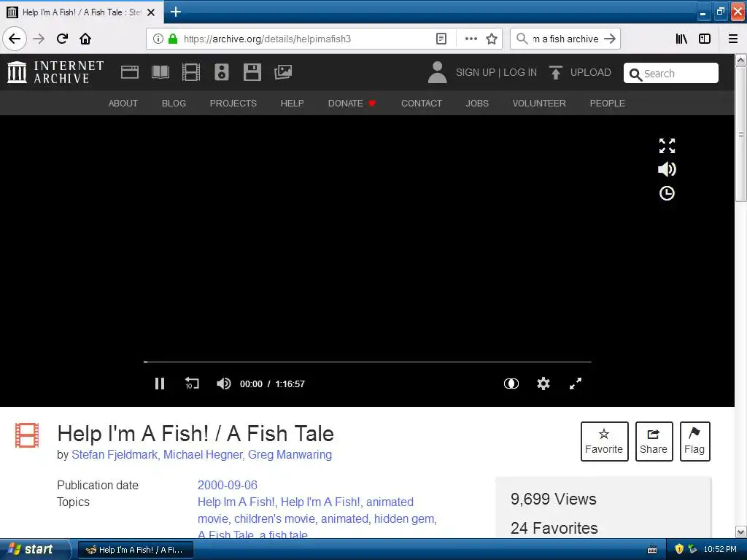This screenshot has width=747, height=560.
Task: Click the top-right speaker volume icon
Action: [667, 169]
